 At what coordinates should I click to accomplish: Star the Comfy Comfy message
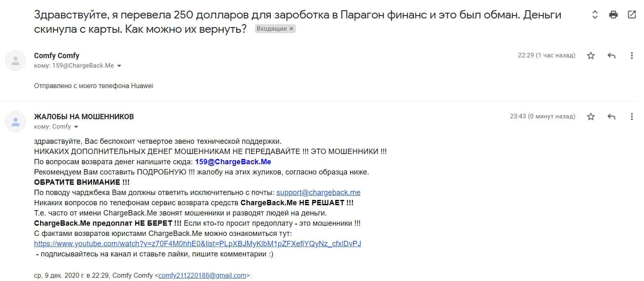591,55
